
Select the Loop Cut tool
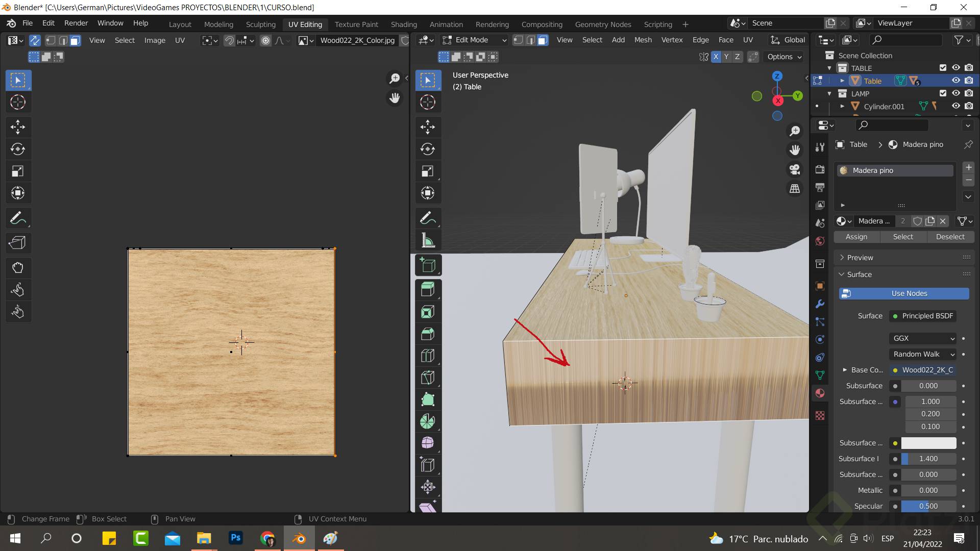(428, 356)
